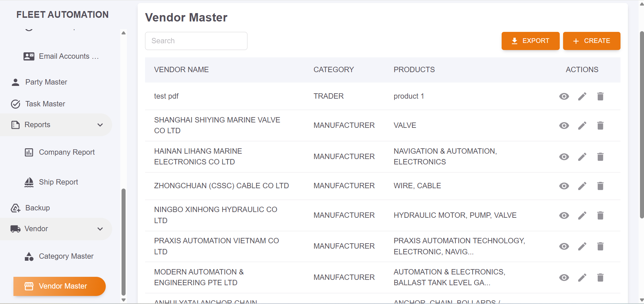Click the Vendor Master store icon
The width and height of the screenshot is (644, 304).
point(30,286)
